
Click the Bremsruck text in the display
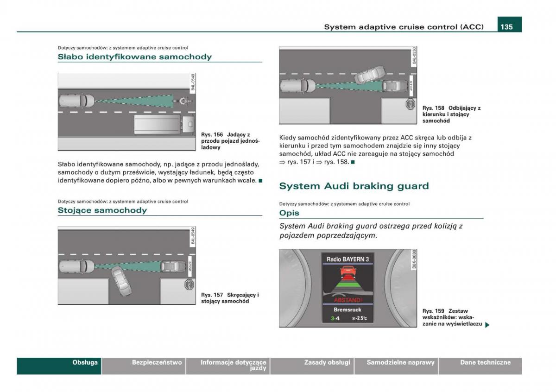[348, 310]
